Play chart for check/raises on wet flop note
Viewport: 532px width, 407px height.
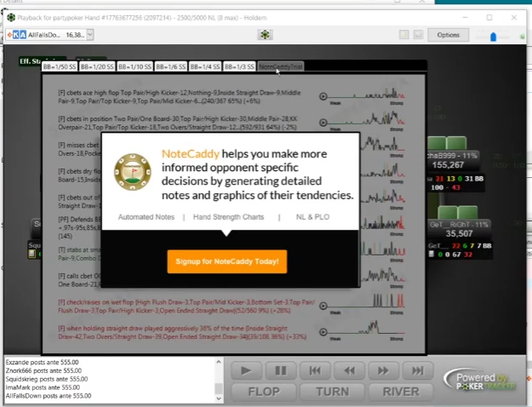tap(323, 306)
